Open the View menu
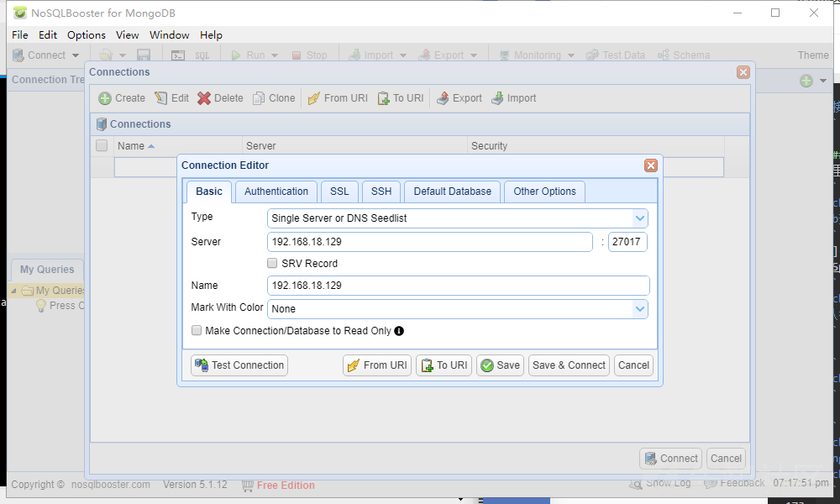 click(128, 34)
